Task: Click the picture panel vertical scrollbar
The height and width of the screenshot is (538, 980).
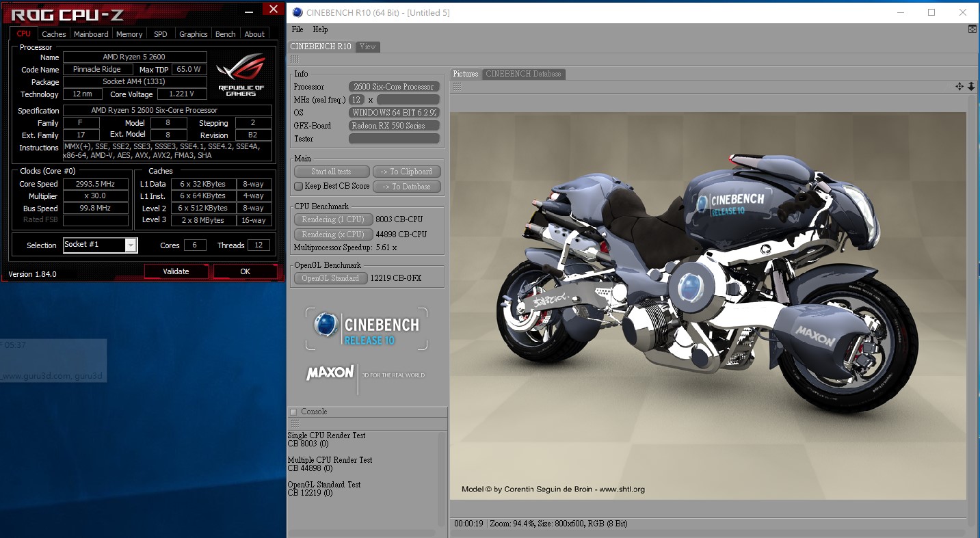Action: pyautogui.click(x=972, y=306)
